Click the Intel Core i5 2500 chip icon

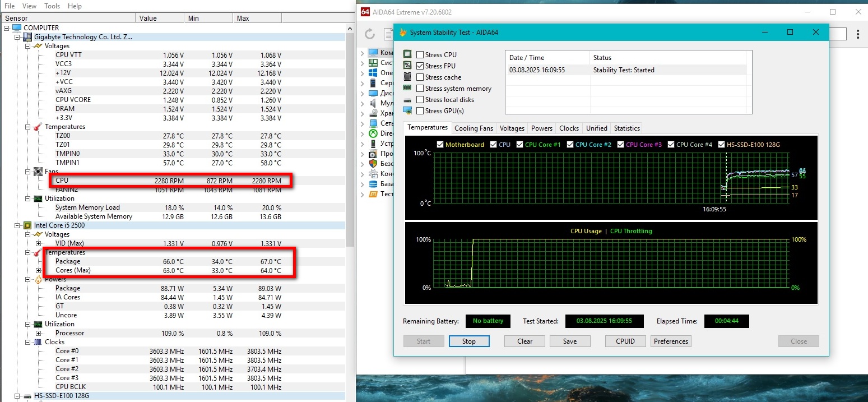pyautogui.click(x=27, y=225)
